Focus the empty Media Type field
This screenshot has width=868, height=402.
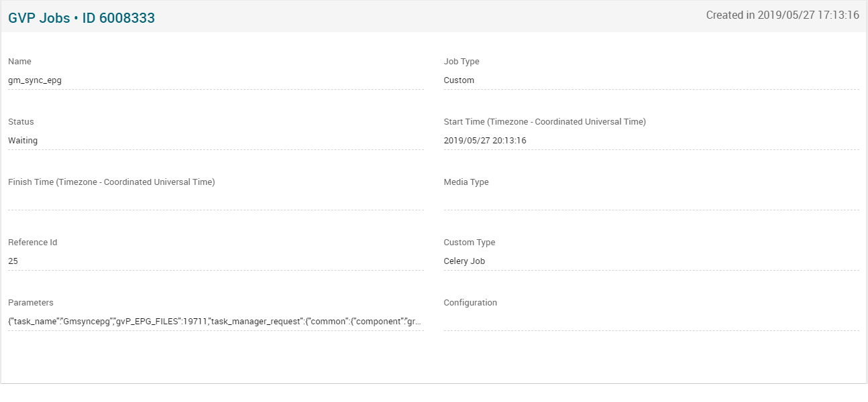[651, 201]
